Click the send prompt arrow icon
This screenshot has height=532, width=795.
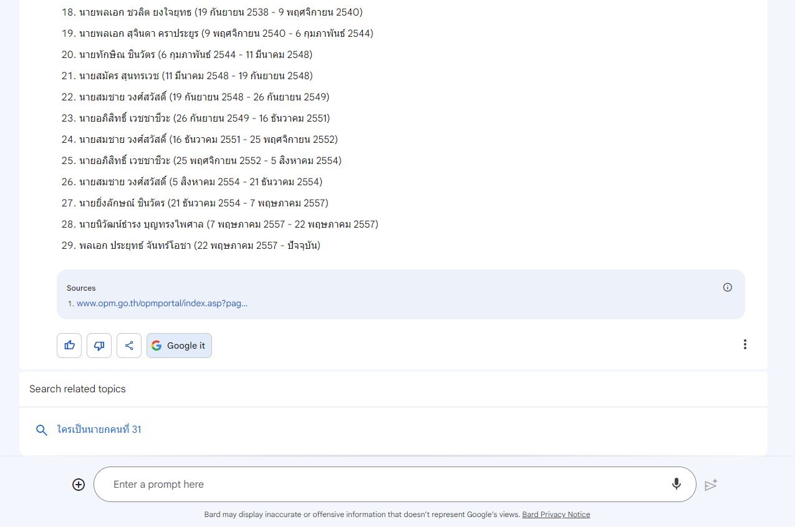[x=711, y=485]
